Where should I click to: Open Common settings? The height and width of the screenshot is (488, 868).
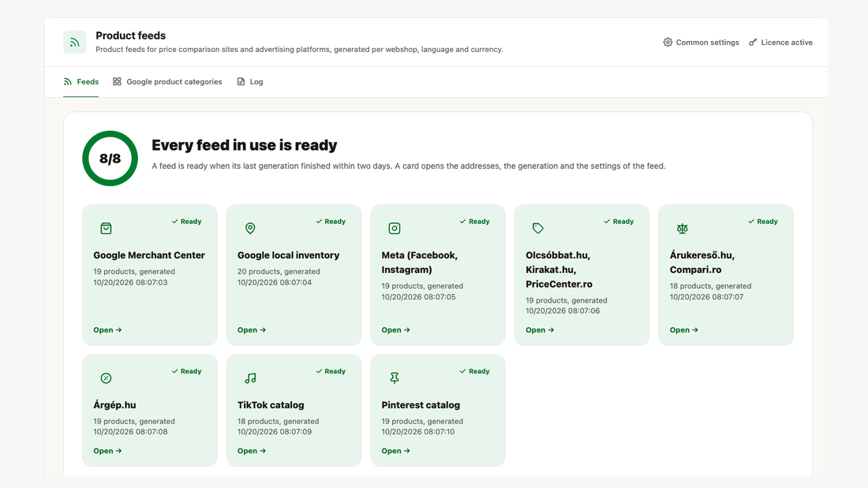coord(701,42)
